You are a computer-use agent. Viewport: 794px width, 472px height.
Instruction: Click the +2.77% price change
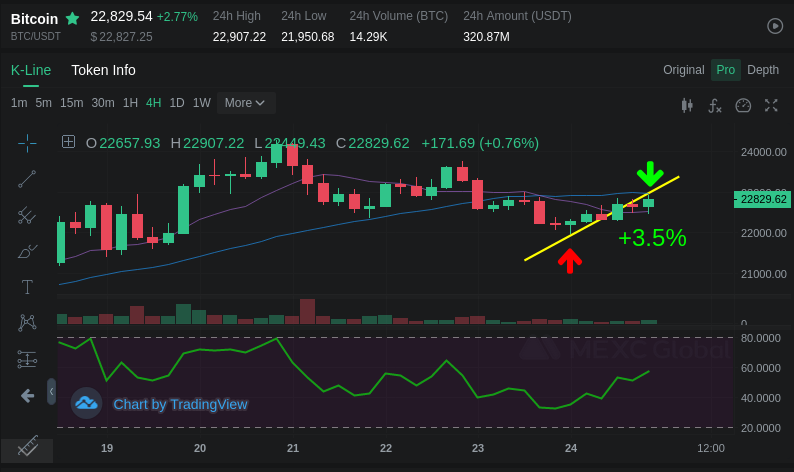coord(177,17)
